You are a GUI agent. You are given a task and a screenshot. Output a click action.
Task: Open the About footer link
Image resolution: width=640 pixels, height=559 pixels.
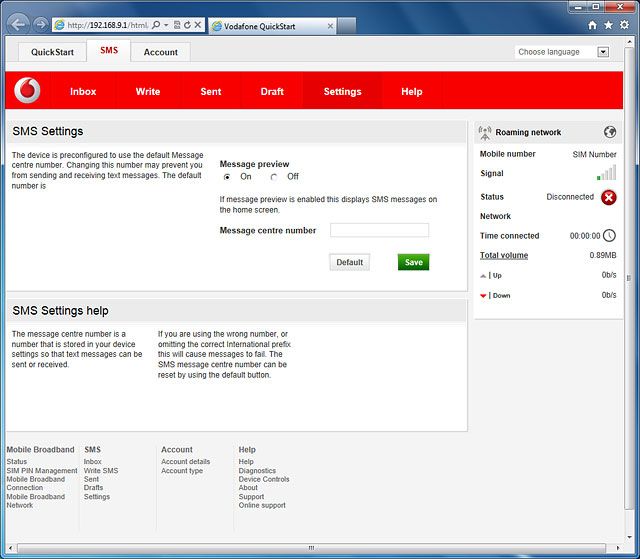point(248,488)
